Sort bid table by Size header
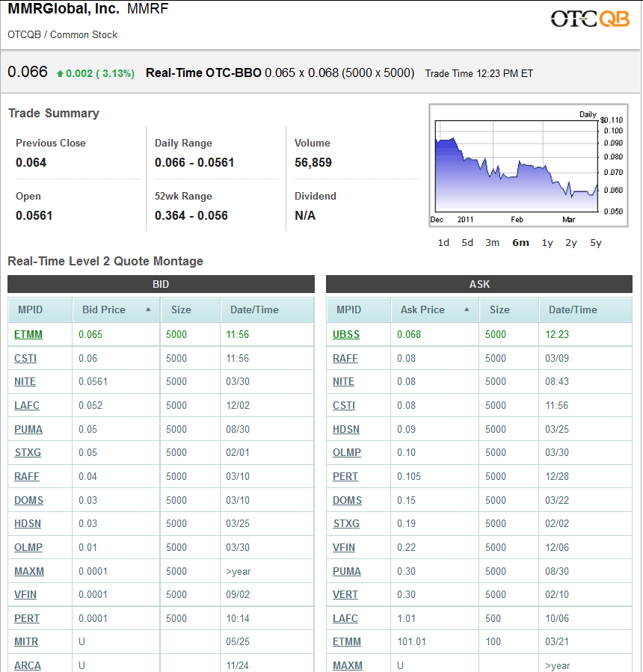 (181, 309)
